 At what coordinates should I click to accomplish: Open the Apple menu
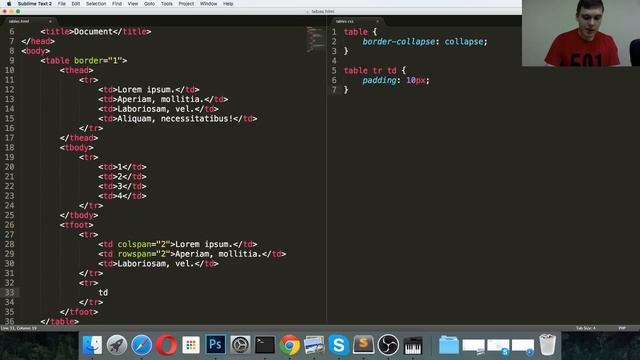pos(9,4)
